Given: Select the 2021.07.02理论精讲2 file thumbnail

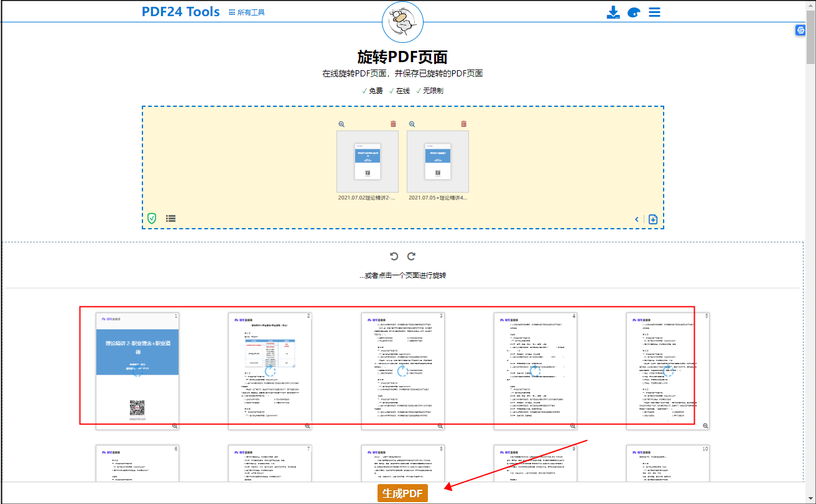Looking at the screenshot, I should [x=367, y=162].
